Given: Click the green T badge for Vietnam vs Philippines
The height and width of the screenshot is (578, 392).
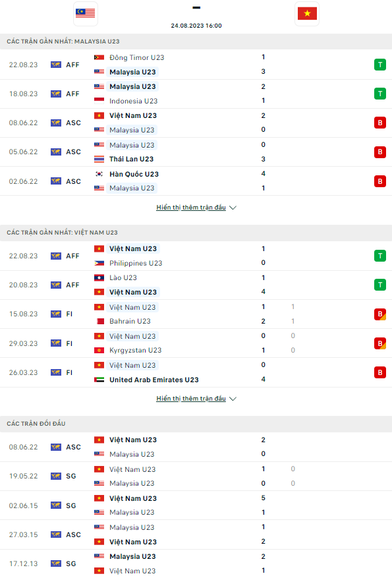Looking at the screenshot, I should coord(380,256).
